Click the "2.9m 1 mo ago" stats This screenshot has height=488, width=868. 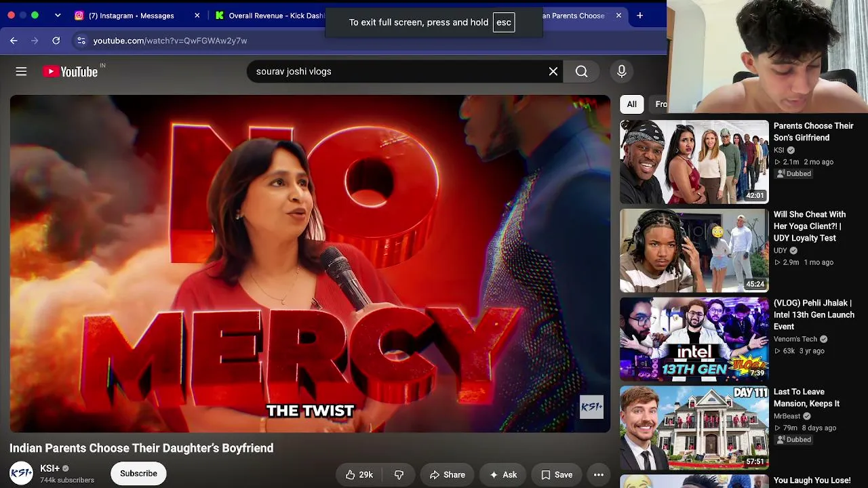pyautogui.click(x=804, y=262)
